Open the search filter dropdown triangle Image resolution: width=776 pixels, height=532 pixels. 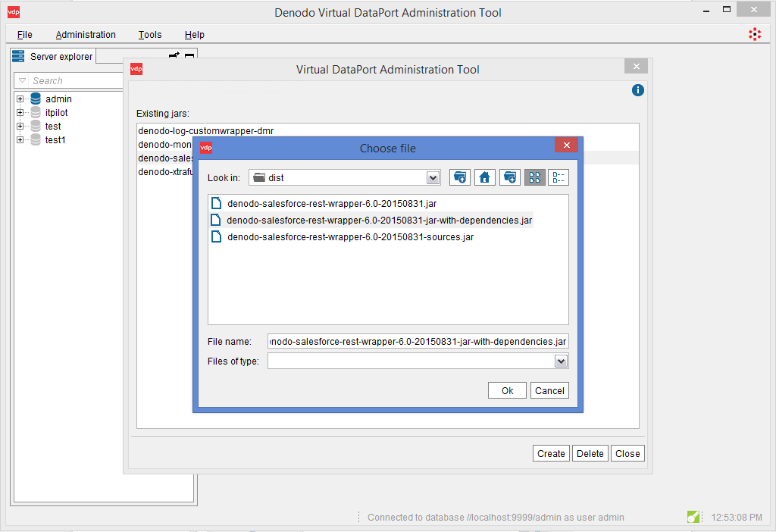[22, 80]
